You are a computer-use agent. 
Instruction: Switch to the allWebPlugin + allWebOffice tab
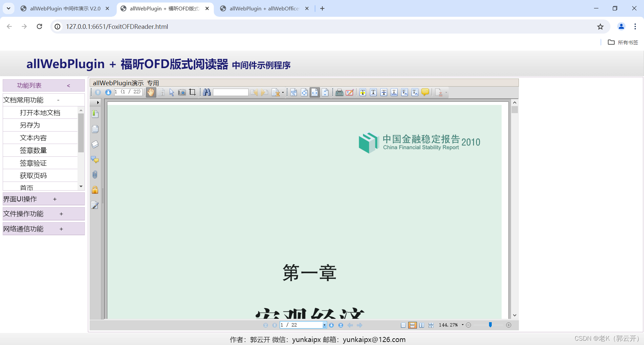[x=263, y=8]
